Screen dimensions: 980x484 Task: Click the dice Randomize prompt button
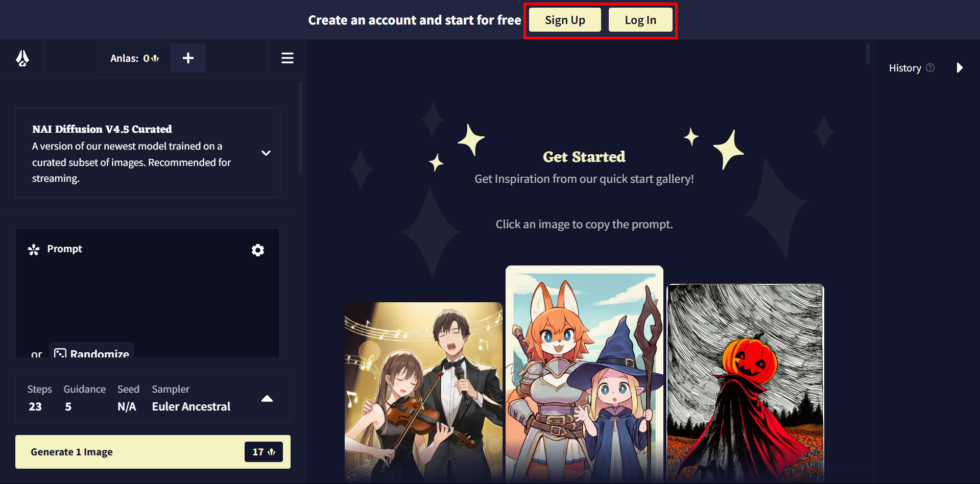pyautogui.click(x=92, y=352)
